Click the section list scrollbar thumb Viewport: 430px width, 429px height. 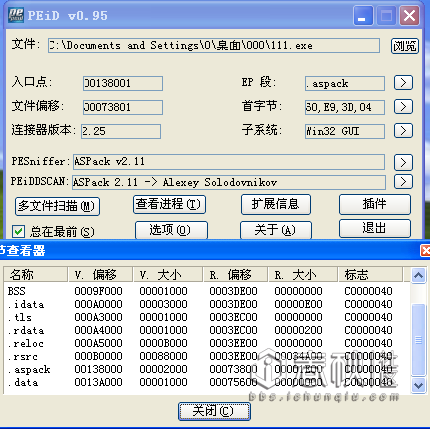418,340
